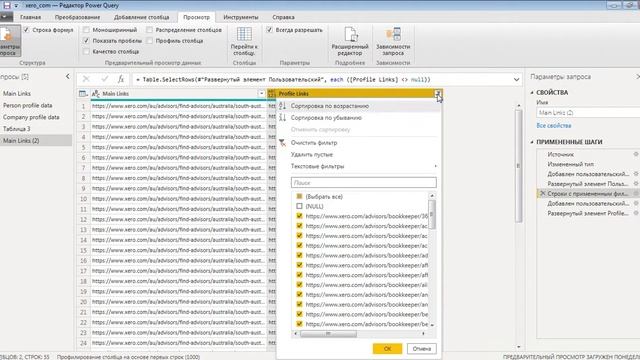This screenshot has height=360, width=640.
Task: Open quick access toolbar dropdown arrow
Action: [x=17, y=6]
